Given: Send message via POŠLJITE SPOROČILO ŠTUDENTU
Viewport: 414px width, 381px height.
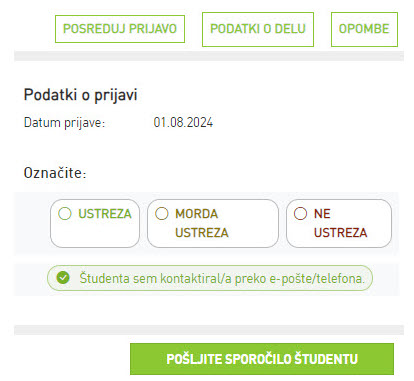Looking at the screenshot, I should 262,359.
